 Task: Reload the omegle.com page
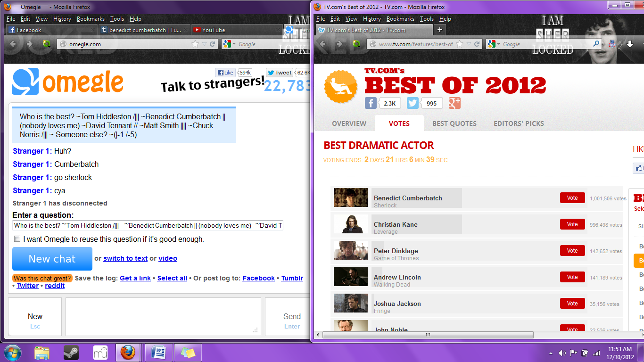tap(213, 44)
